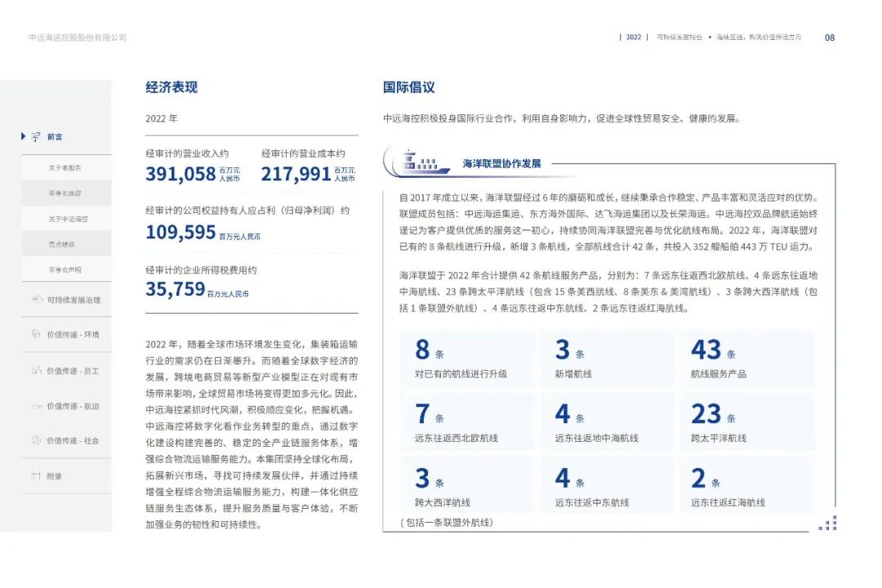Click the cargo ship icon beside 海洋联盟协作发展
Image resolution: width=882 pixels, height=588 pixels.
tap(425, 162)
